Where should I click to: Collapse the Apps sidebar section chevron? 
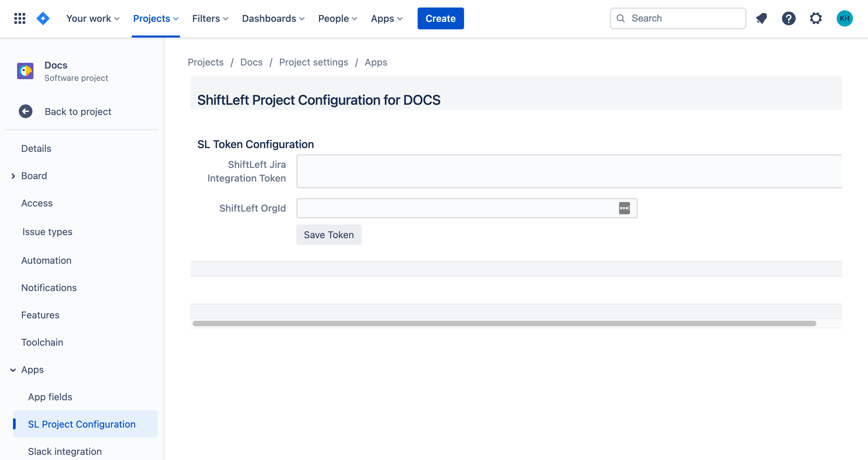point(13,370)
